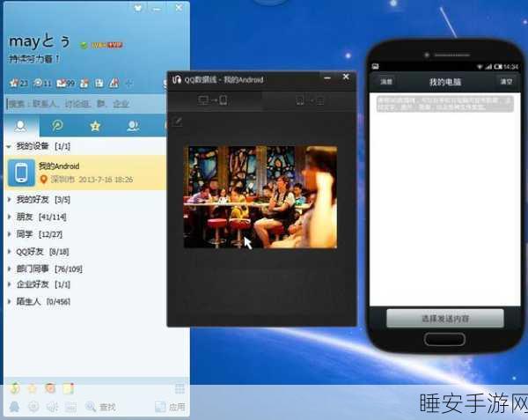Tap the 我的电脑 title on phone
The image size is (528, 420).
pos(444,82)
